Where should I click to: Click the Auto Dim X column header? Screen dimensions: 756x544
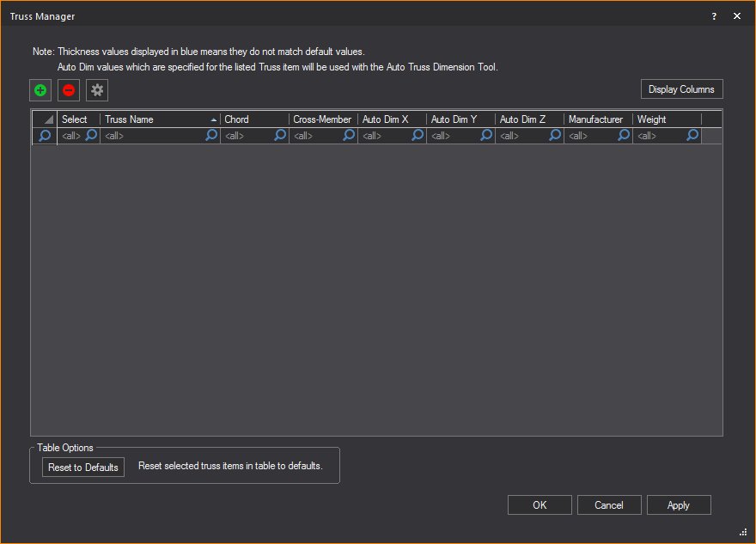tap(391, 119)
